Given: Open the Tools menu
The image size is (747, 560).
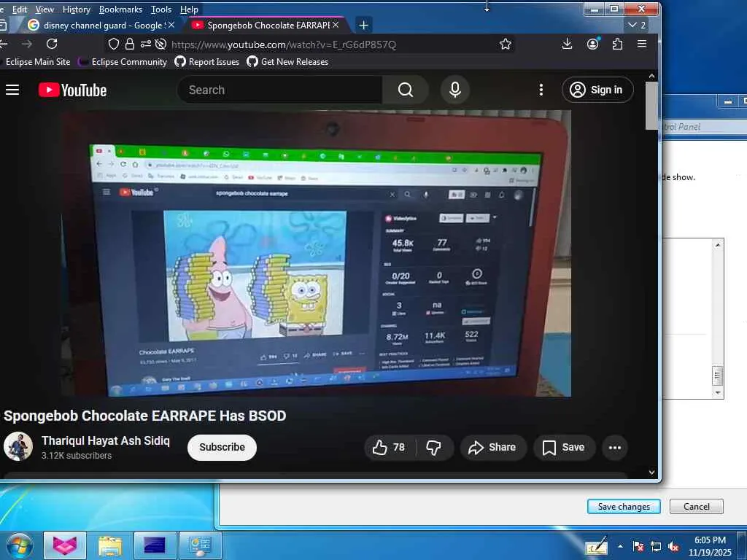Looking at the screenshot, I should point(161,9).
